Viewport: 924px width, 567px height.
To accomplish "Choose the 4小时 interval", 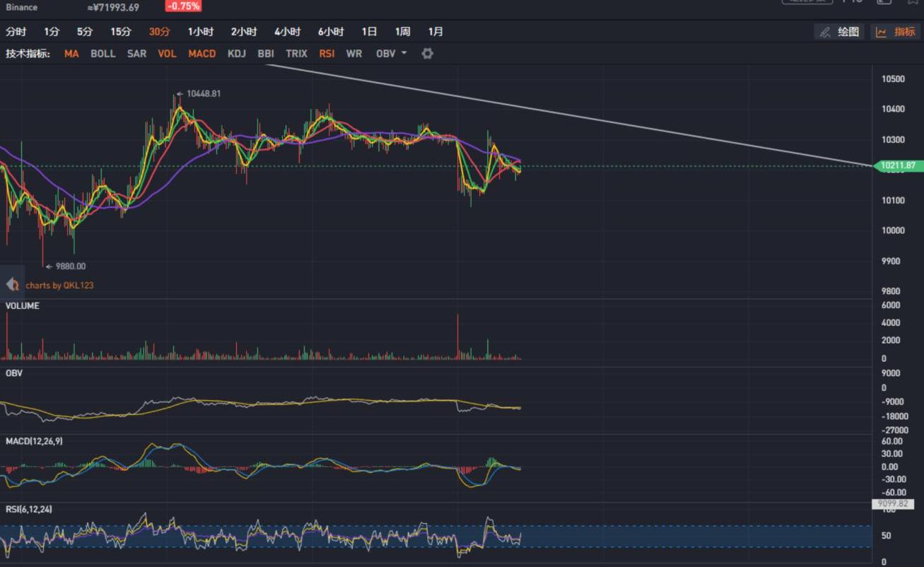I will click(287, 32).
